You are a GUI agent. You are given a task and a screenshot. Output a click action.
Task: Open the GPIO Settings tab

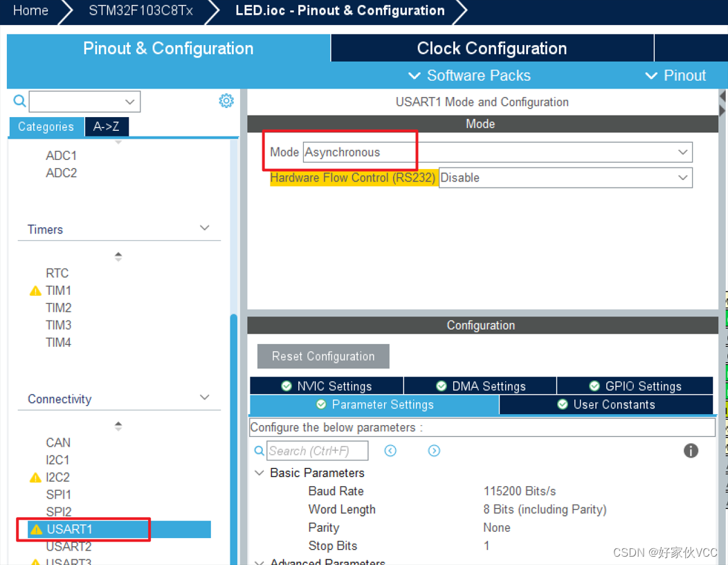(x=635, y=386)
